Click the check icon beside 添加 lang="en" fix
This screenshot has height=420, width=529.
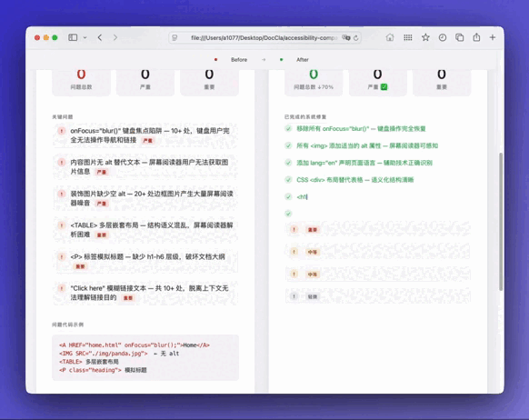pyautogui.click(x=288, y=163)
